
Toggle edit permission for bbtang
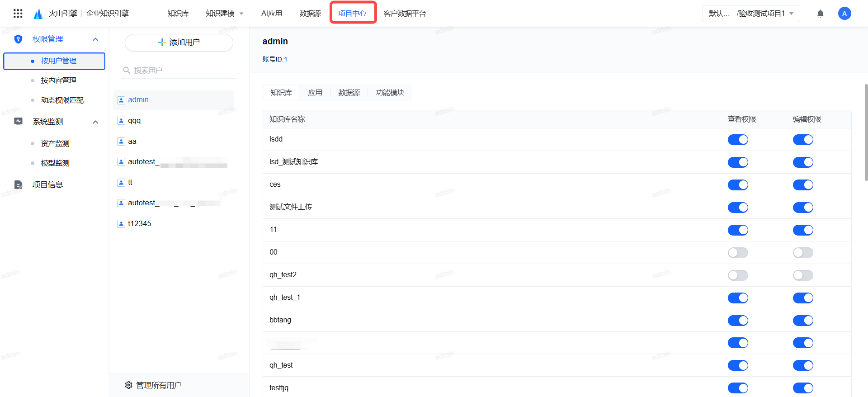click(x=803, y=321)
